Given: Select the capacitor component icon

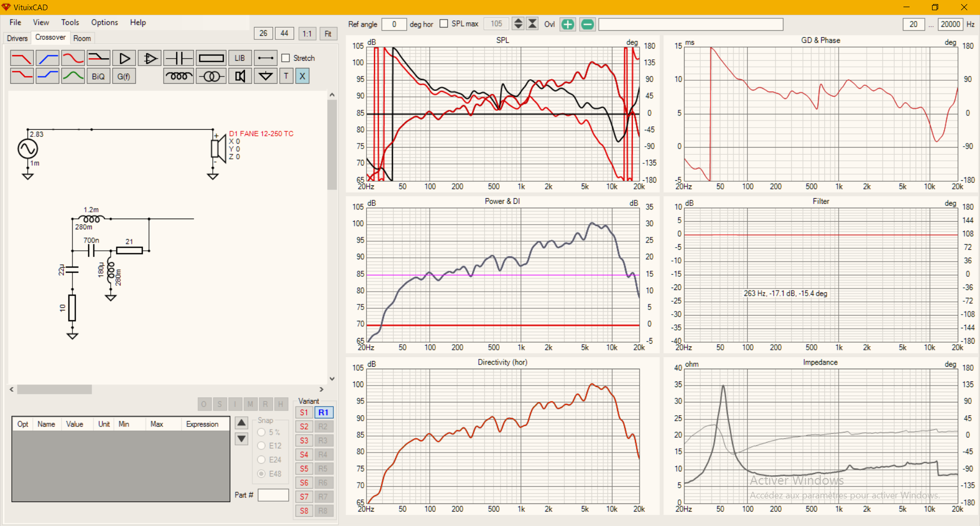Looking at the screenshot, I should click(178, 58).
